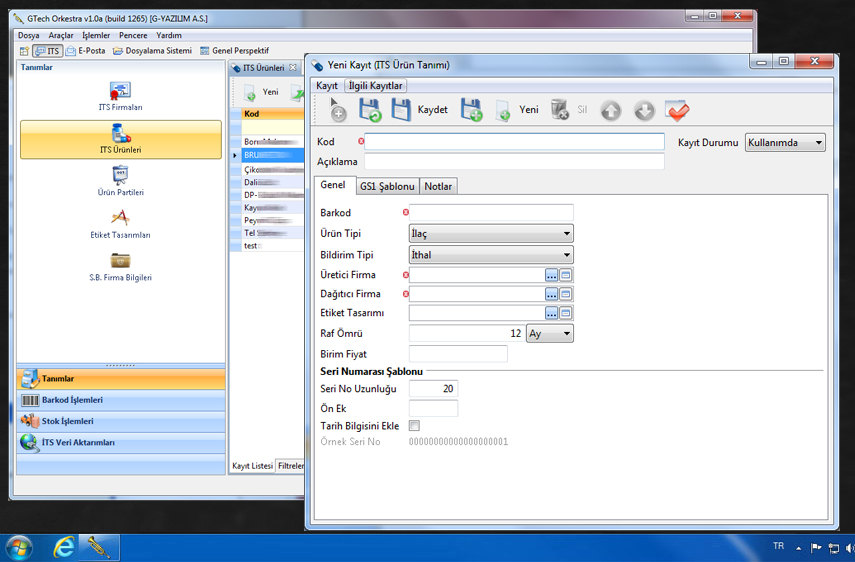Open Barkod İşlemleri section
Viewport: 855px width, 562px height.
click(x=121, y=401)
